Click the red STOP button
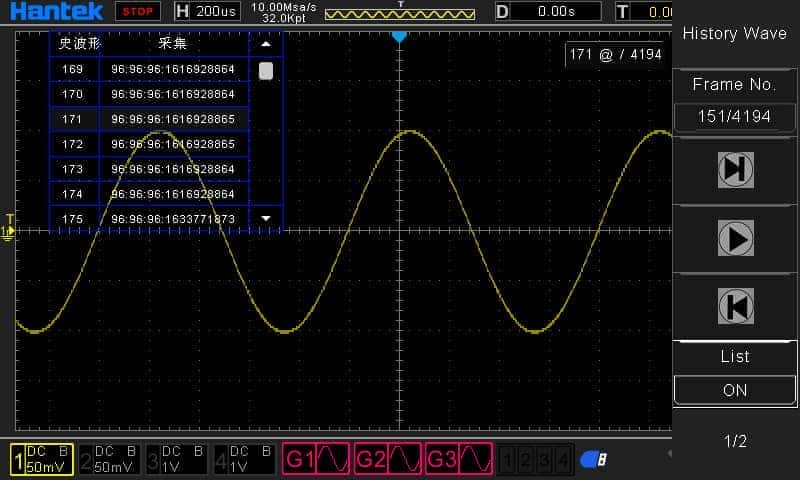Screen dimensions: 800x480 point(137,12)
